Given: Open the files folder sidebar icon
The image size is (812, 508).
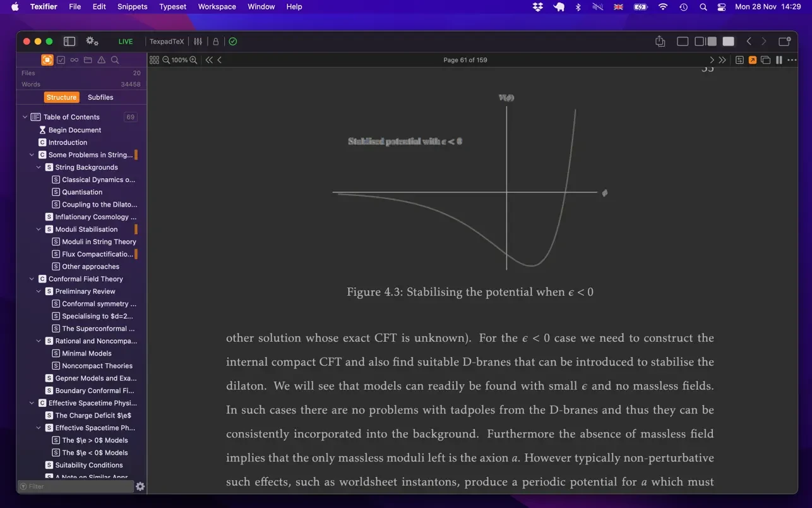Looking at the screenshot, I should point(88,60).
